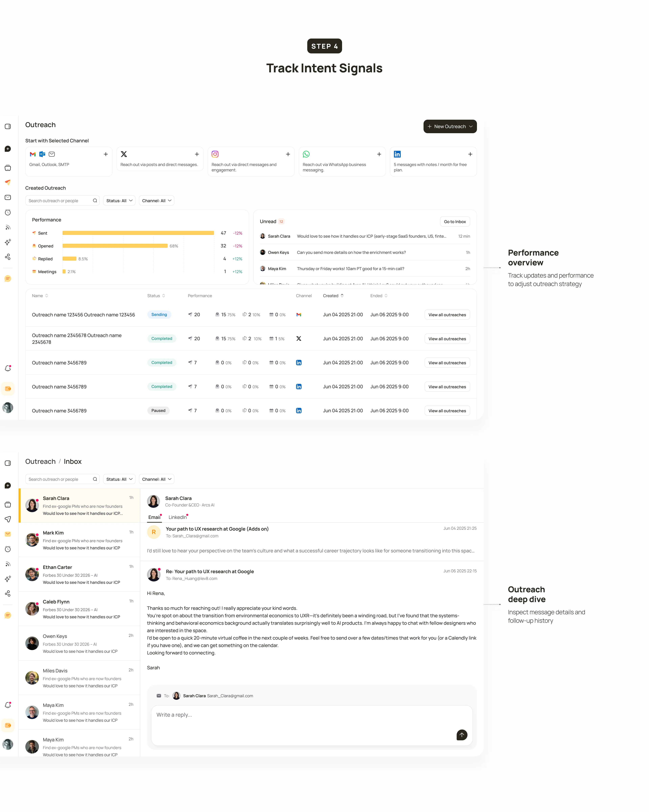Open Channel: All filter in Inbox

click(157, 479)
